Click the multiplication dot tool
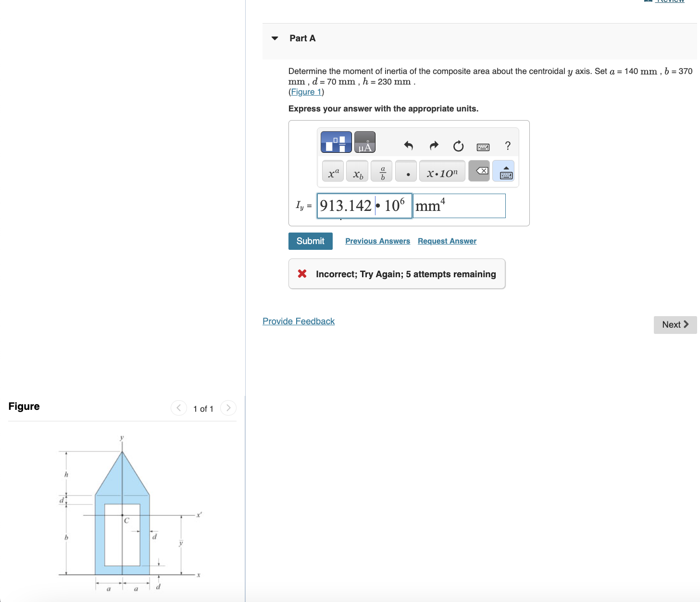Image resolution: width=700 pixels, height=602 pixels. pyautogui.click(x=406, y=171)
